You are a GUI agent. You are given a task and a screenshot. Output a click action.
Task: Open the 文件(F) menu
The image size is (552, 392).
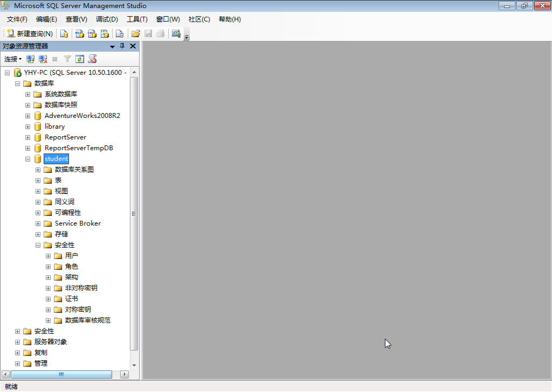click(17, 19)
